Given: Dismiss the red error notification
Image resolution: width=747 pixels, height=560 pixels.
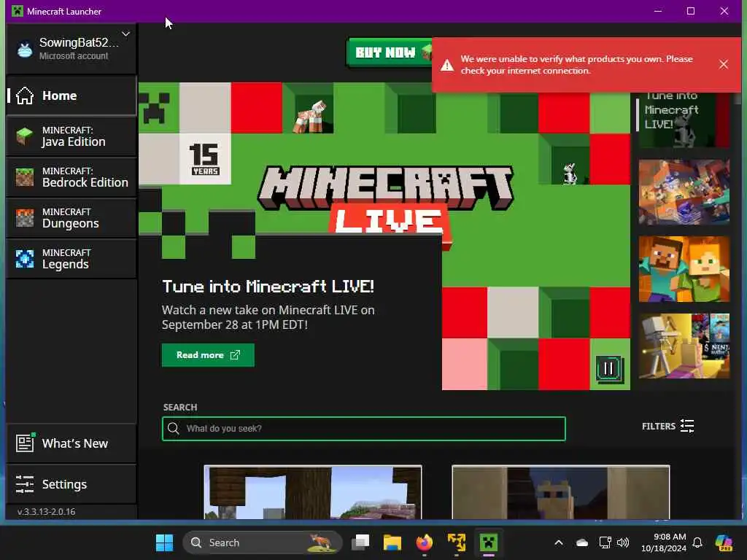Looking at the screenshot, I should click(x=723, y=64).
